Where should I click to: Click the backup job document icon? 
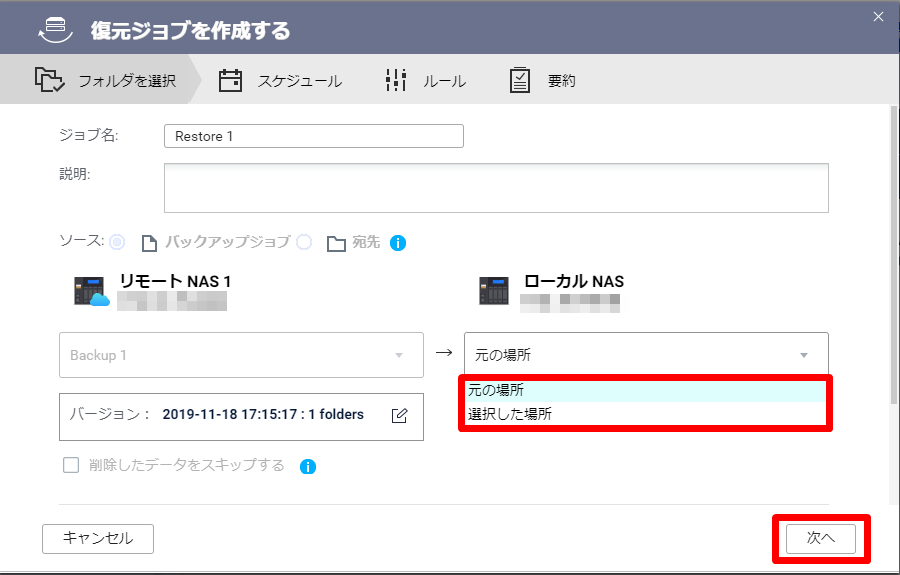149,243
